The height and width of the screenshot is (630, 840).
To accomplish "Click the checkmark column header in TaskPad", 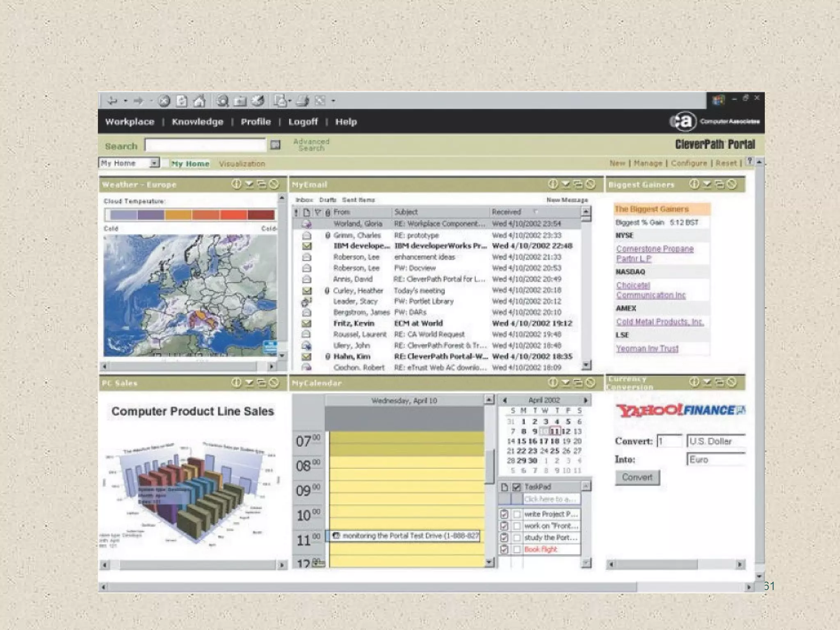I will tap(517, 487).
